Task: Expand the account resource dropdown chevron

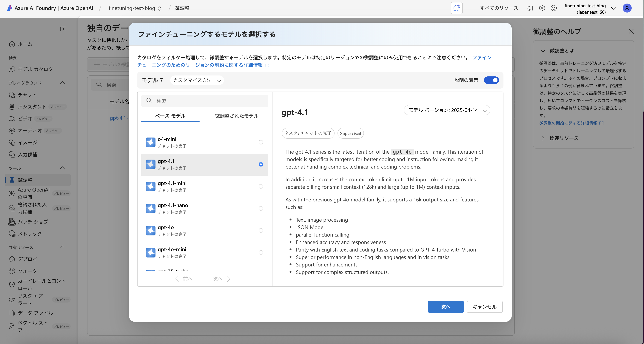Action: coord(613,8)
